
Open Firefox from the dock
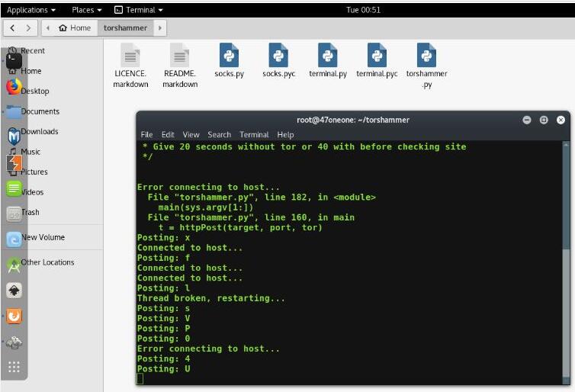(x=14, y=88)
